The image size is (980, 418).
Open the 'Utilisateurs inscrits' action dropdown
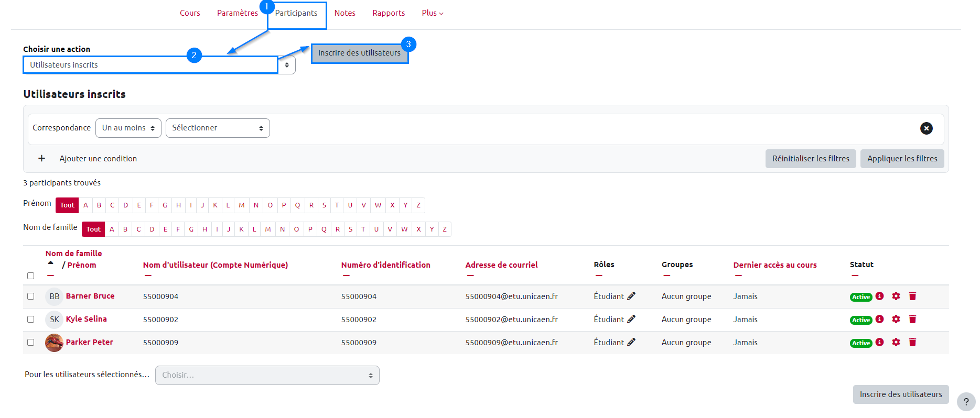(x=159, y=65)
